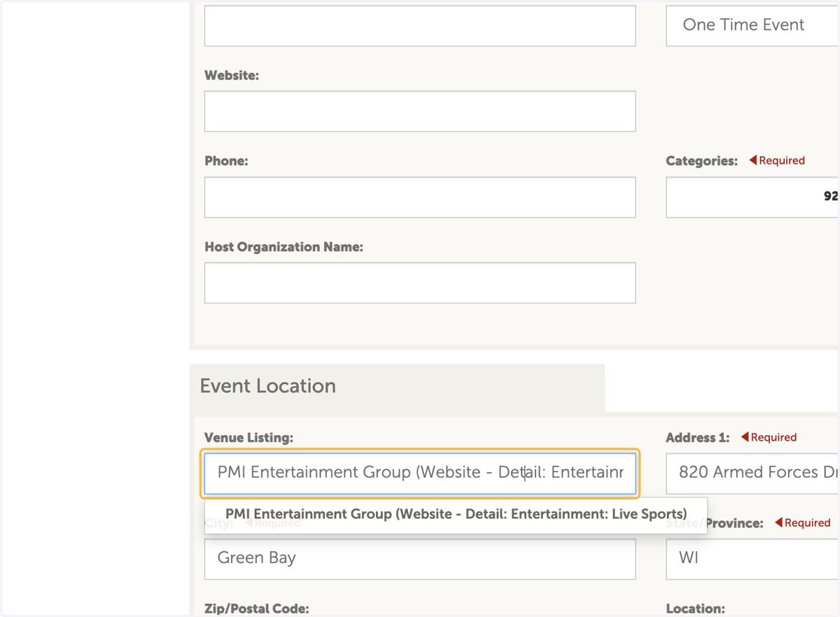Click the Zip/Postal Code label
This screenshot has width=840, height=617.
pyautogui.click(x=256, y=609)
